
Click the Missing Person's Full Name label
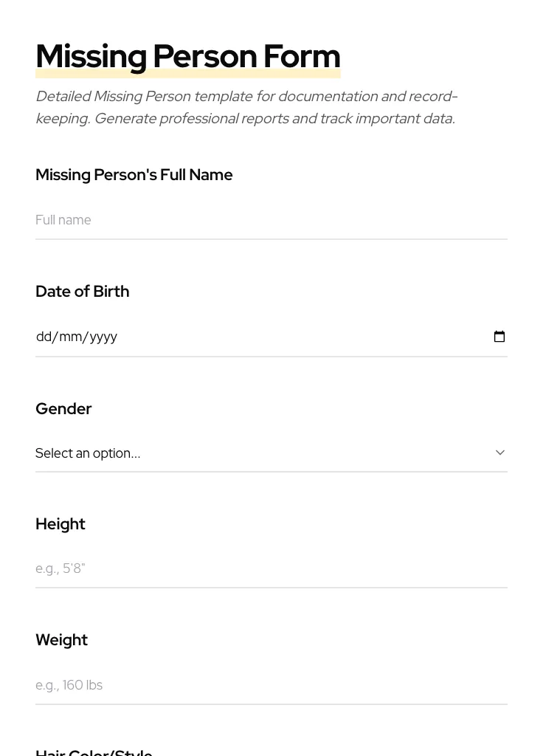pos(134,175)
